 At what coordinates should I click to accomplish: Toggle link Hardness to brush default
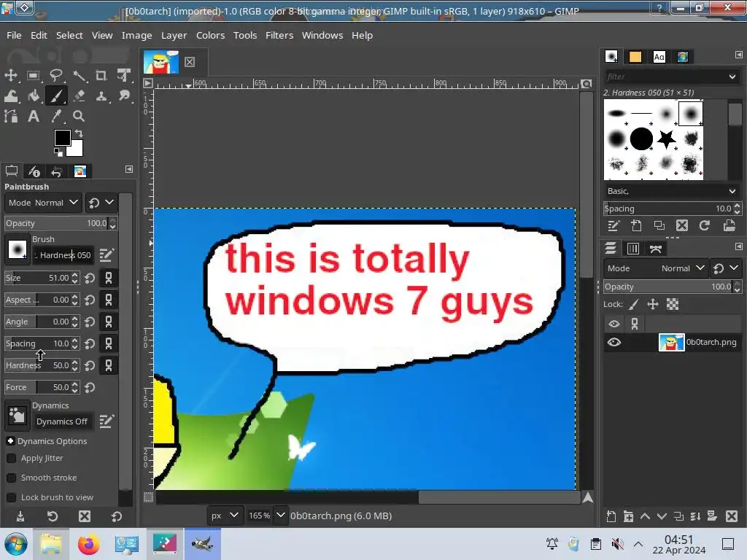tap(109, 366)
